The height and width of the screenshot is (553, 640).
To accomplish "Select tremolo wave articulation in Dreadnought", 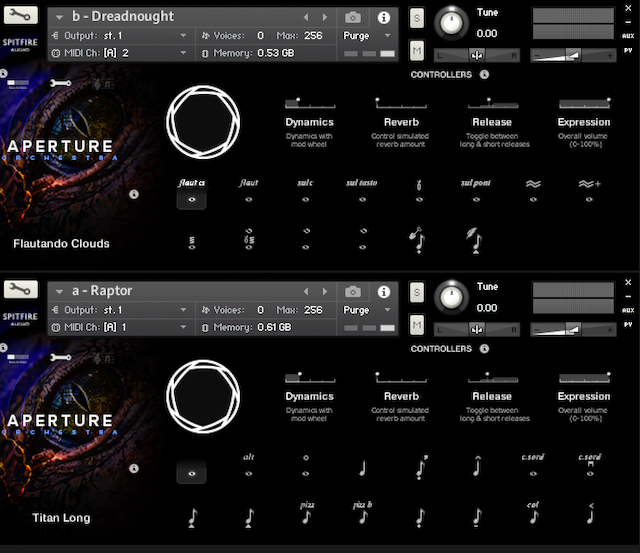I will pyautogui.click(x=533, y=190).
